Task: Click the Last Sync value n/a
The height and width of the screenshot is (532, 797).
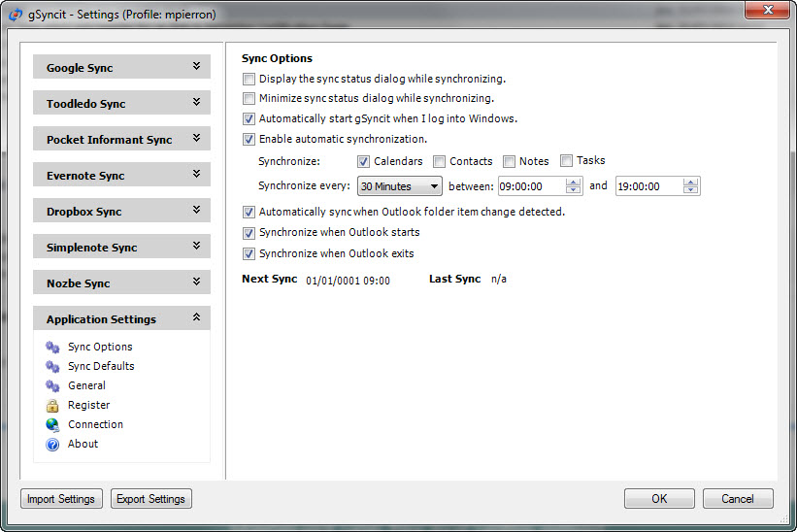Action: [499, 279]
